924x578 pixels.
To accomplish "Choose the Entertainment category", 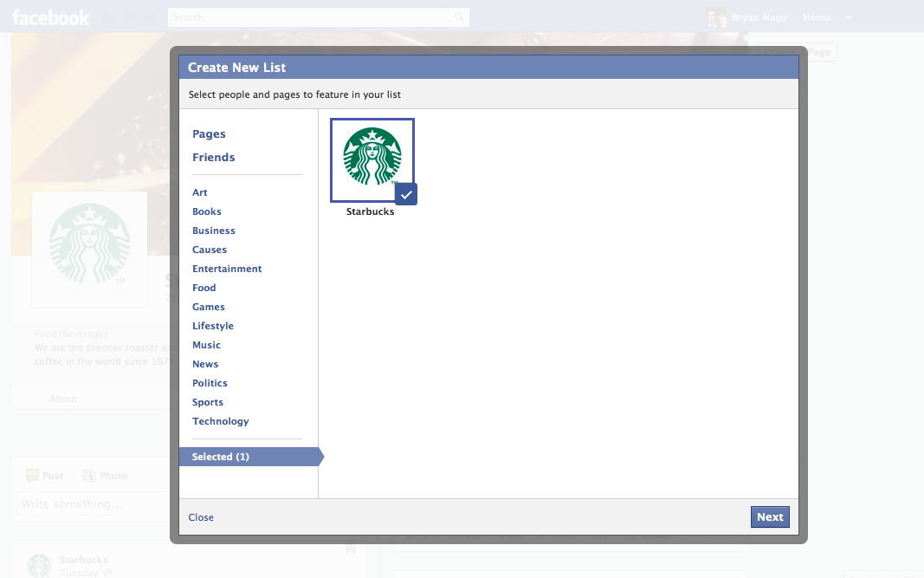I will coord(227,269).
